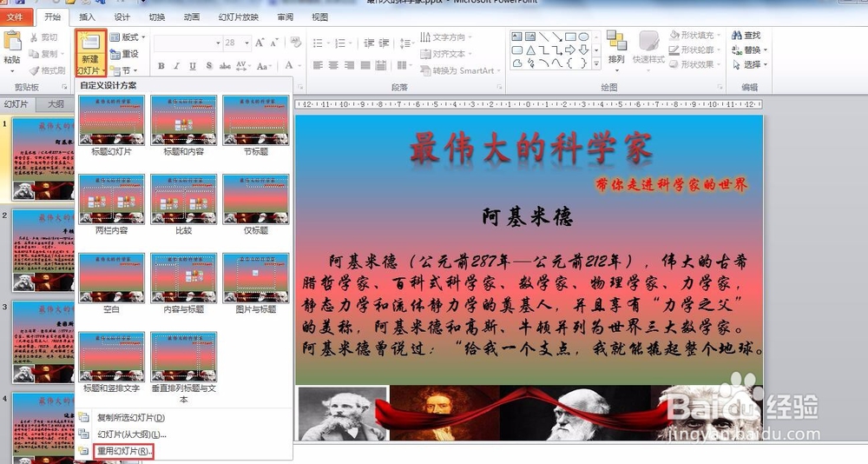Image resolution: width=868 pixels, height=464 pixels.
Task: Choose the Title Slide (标题幻灯片) layout
Action: coord(111,125)
